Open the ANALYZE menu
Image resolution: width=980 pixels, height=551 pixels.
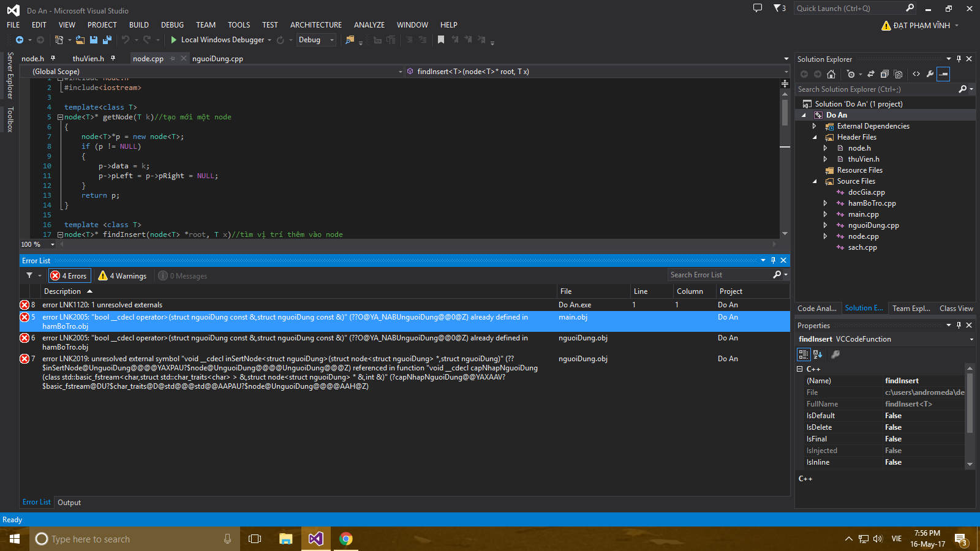point(369,25)
